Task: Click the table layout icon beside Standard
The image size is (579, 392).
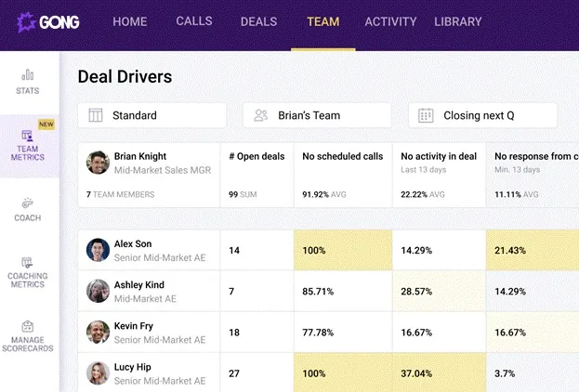Action: click(x=96, y=115)
